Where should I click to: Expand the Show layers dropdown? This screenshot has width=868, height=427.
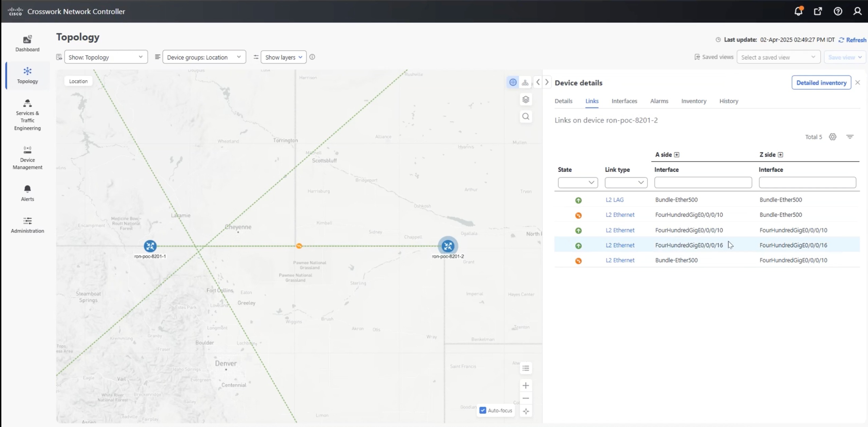click(x=284, y=57)
